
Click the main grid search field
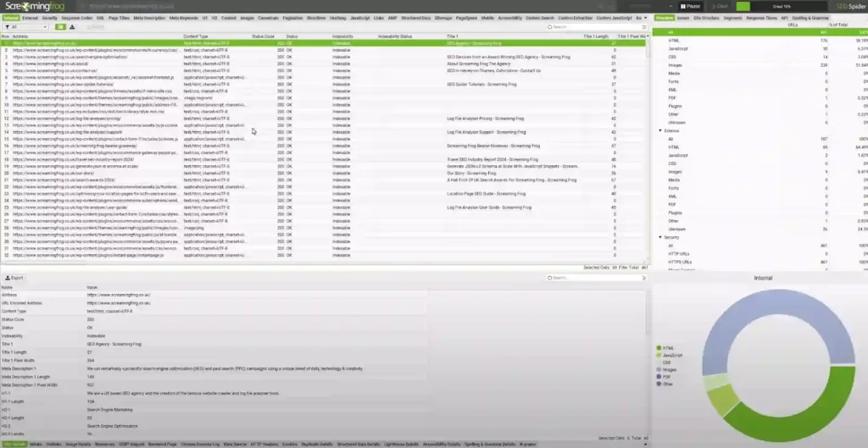[x=596, y=26]
